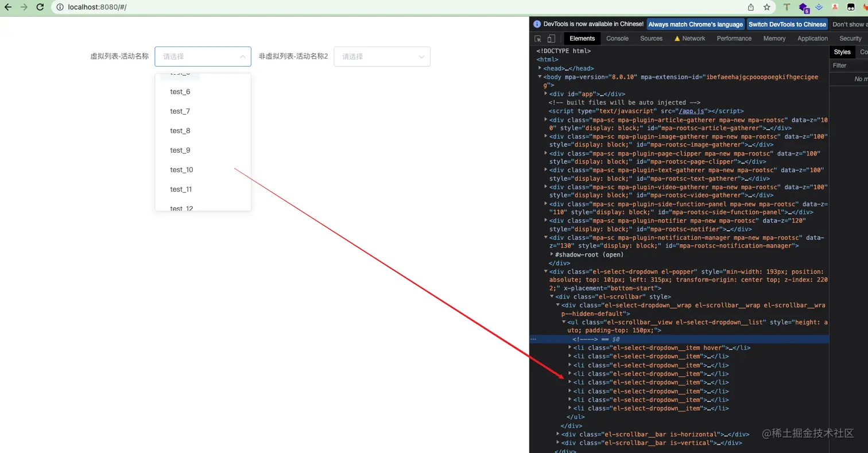Switch to the Console tab
This screenshot has width=868, height=453.
click(618, 38)
